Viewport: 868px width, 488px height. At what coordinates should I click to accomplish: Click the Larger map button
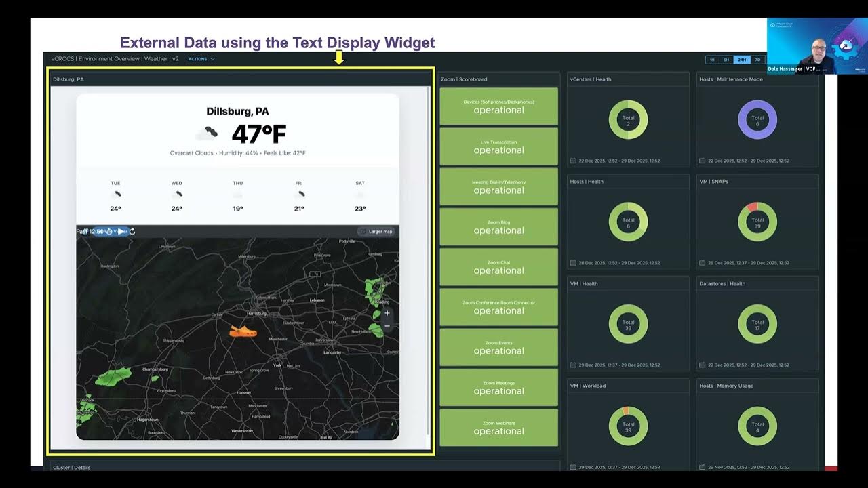(376, 232)
